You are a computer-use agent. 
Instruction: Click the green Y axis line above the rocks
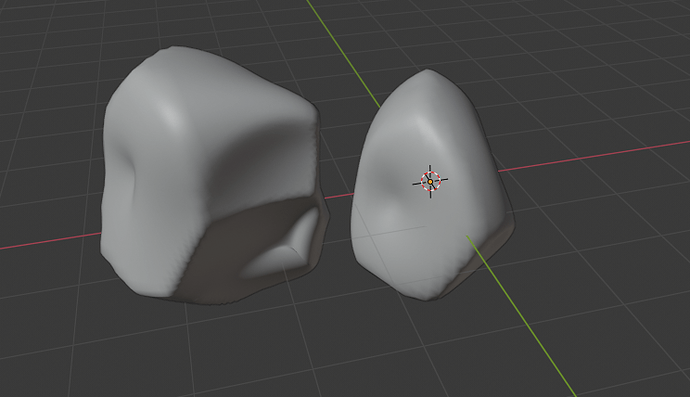pos(343,54)
